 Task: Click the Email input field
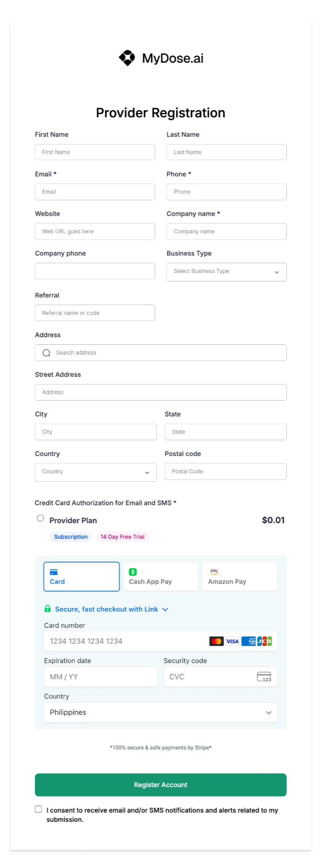(x=95, y=192)
